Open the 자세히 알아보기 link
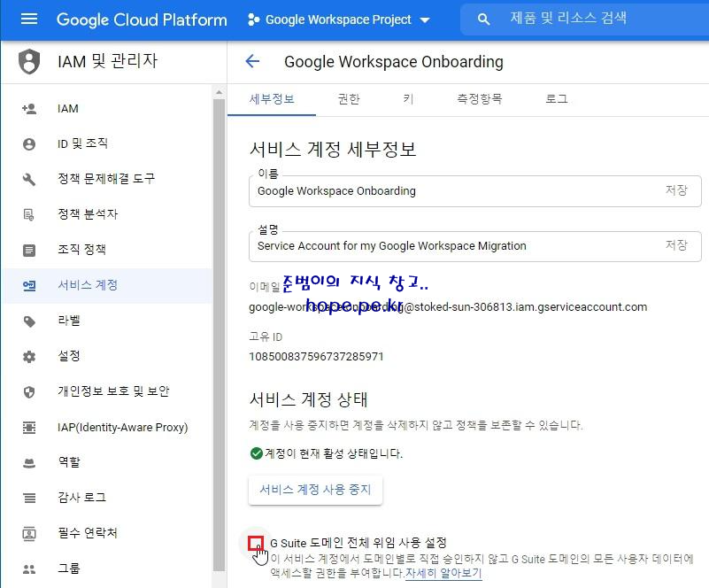Image resolution: width=709 pixels, height=588 pixels. point(443,573)
